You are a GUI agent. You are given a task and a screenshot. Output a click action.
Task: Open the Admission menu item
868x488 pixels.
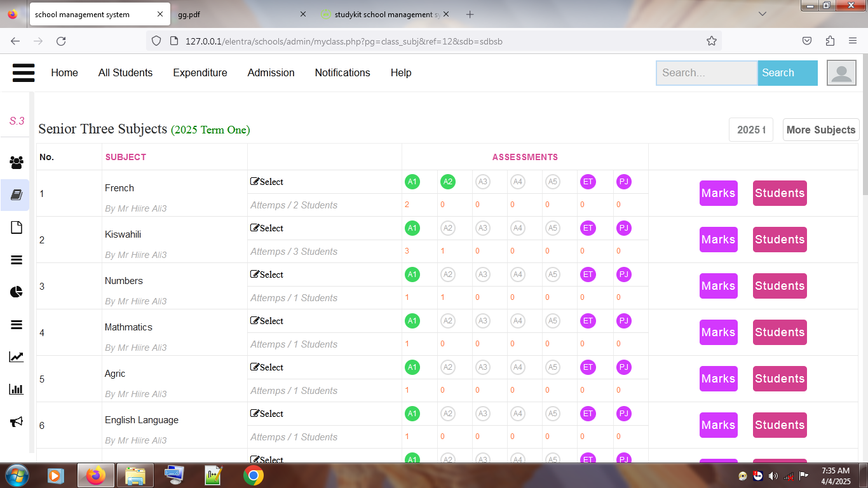(x=271, y=72)
